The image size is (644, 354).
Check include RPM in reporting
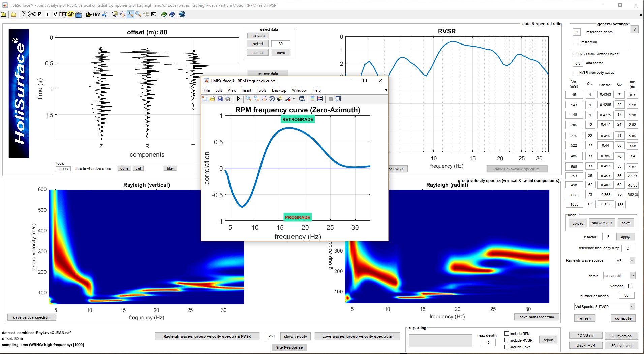[x=507, y=334]
